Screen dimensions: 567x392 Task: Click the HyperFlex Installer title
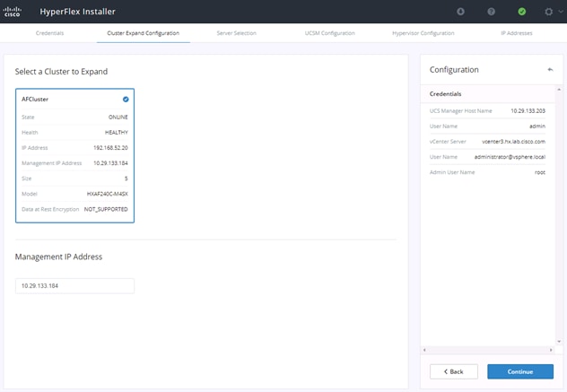pos(78,12)
